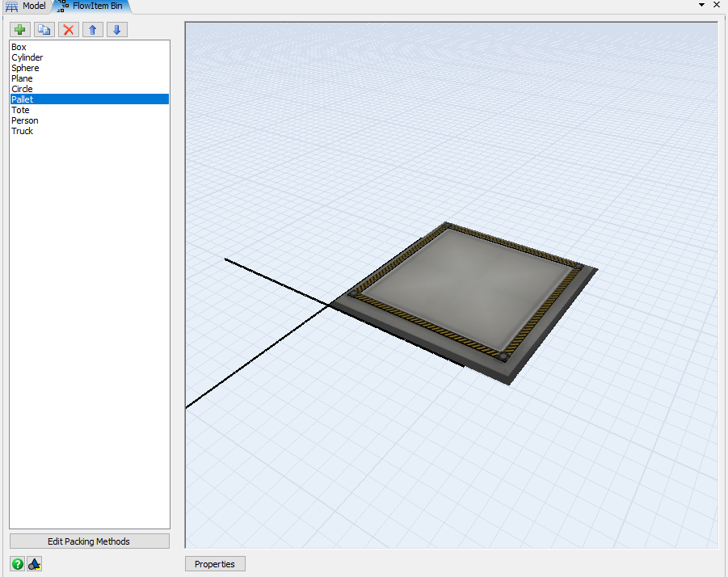The width and height of the screenshot is (728, 577).
Task: Open the tab list dropdown arrow
Action: coord(701,5)
